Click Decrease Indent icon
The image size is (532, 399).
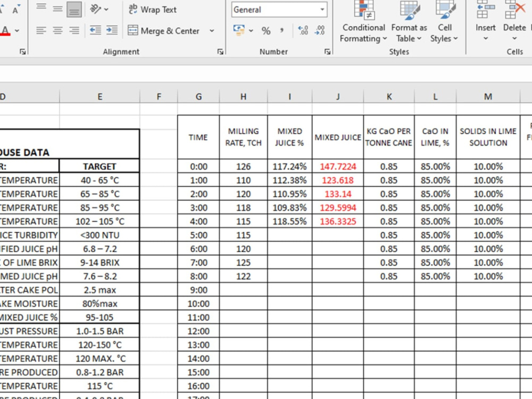(x=95, y=30)
